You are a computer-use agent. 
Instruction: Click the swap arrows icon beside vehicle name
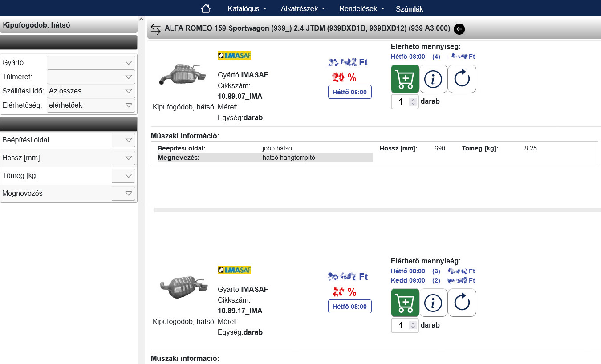coord(156,29)
